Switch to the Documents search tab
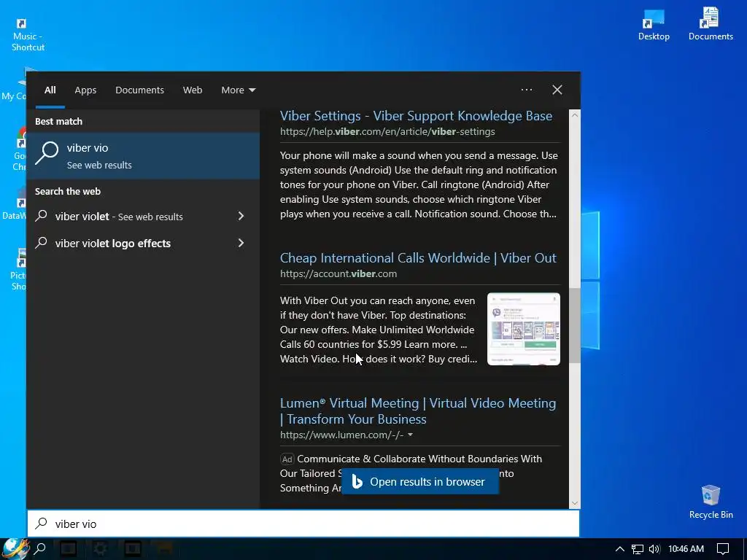 pos(139,90)
